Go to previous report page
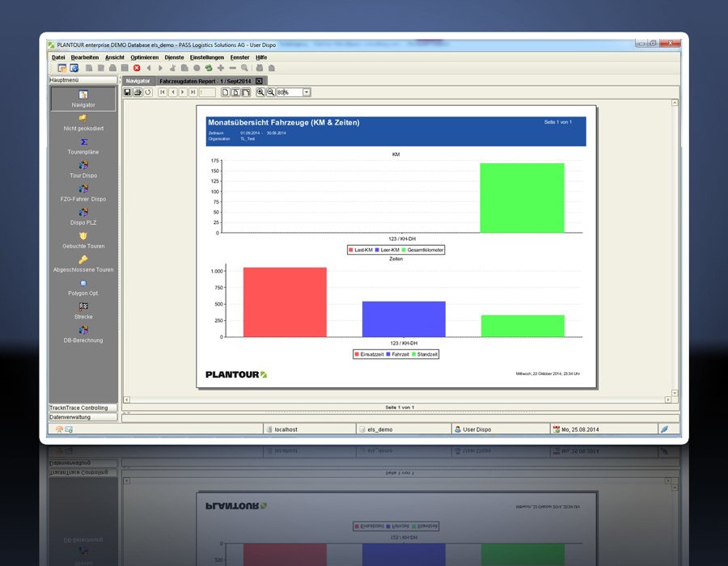Image resolution: width=728 pixels, height=566 pixels. (x=173, y=92)
